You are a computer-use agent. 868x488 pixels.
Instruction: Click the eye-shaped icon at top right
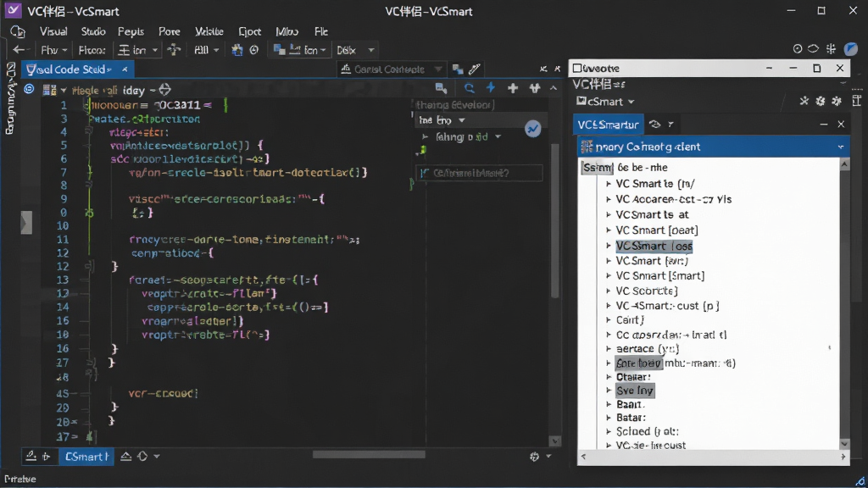coord(813,48)
